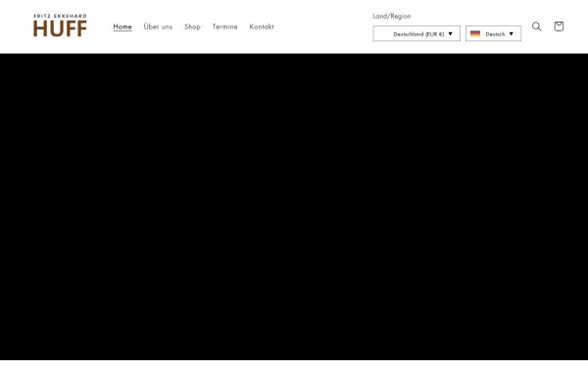Click the underline beneath Home
The image size is (588, 368).
pos(122,30)
